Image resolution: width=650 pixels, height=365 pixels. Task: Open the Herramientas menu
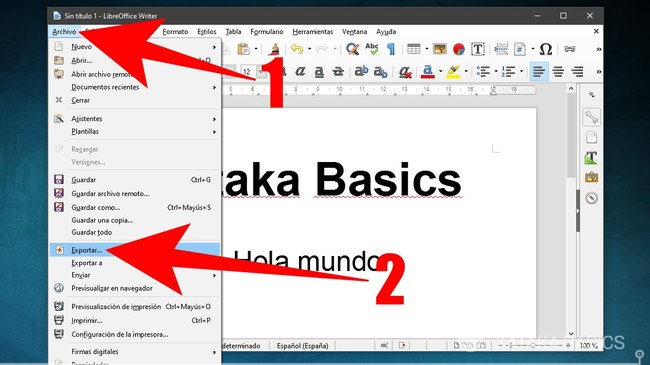[313, 32]
